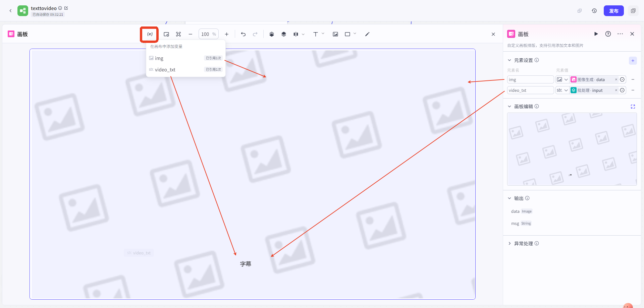The width and height of the screenshot is (644, 308).
Task: Open the version history clock icon
Action: pos(594,11)
